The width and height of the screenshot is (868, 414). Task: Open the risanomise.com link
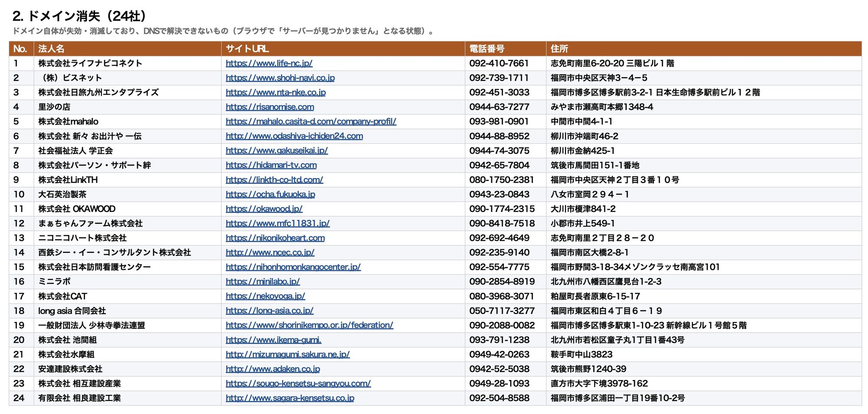pos(270,107)
